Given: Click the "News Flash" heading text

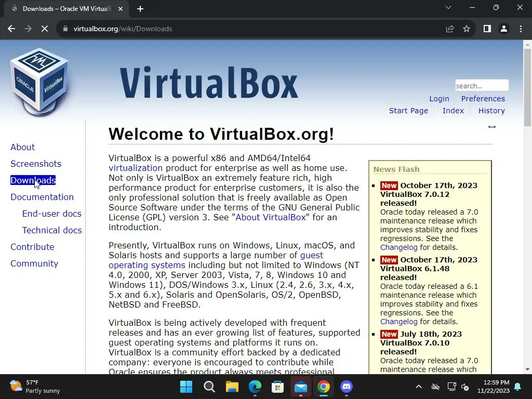Looking at the screenshot, I should pyautogui.click(x=396, y=169).
